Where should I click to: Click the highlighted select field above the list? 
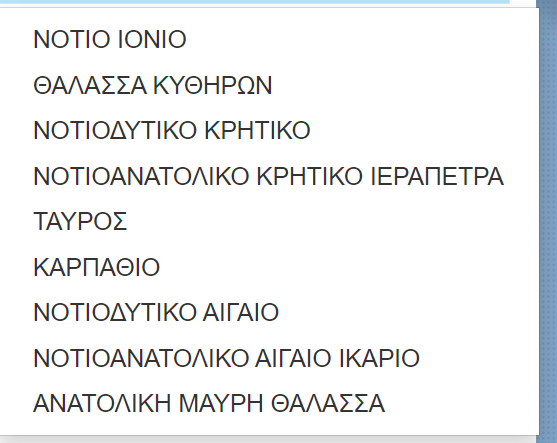point(255,2)
